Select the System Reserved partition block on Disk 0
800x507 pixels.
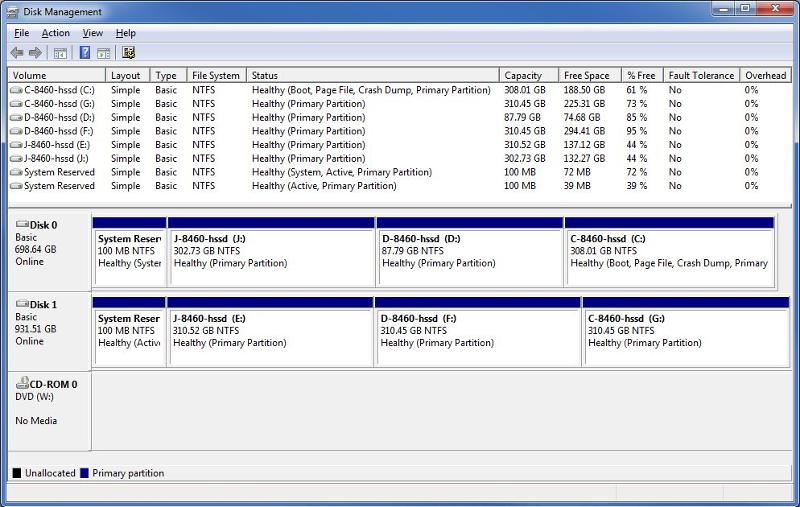(130, 252)
